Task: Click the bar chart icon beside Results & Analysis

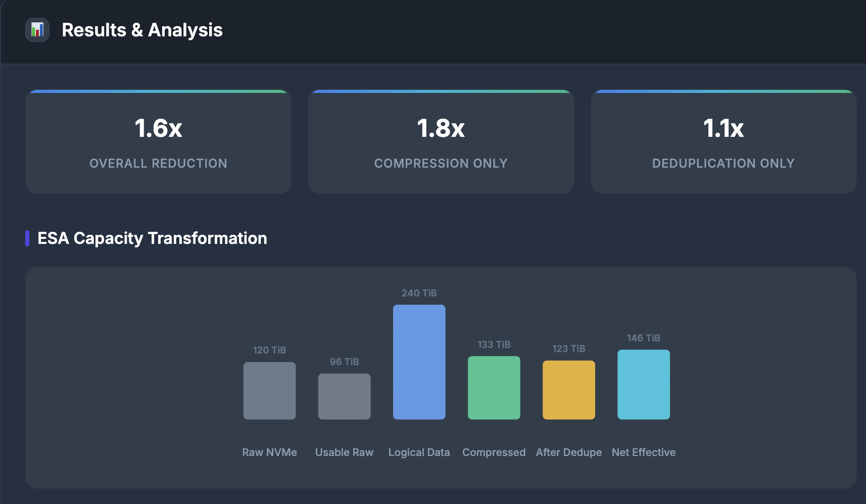Action: click(x=37, y=30)
